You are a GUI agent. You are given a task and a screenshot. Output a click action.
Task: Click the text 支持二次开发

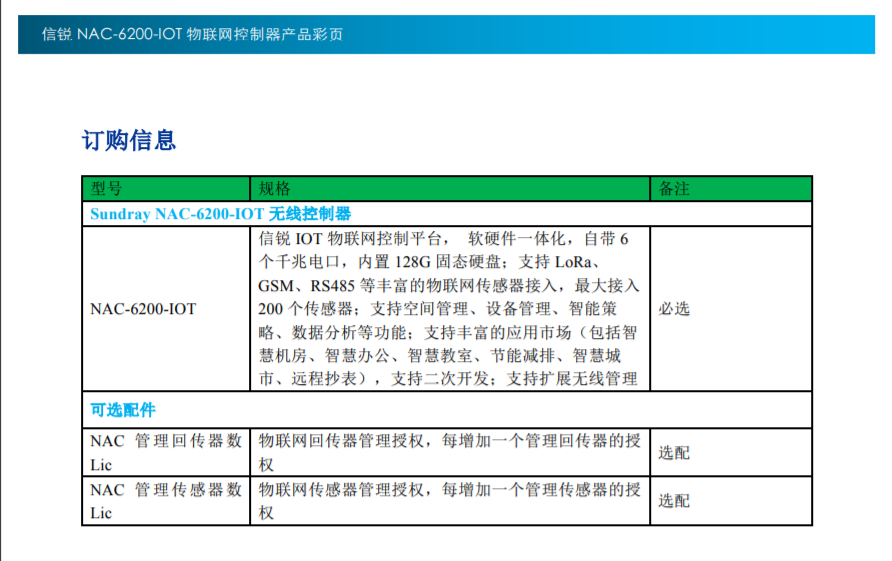pos(439,379)
